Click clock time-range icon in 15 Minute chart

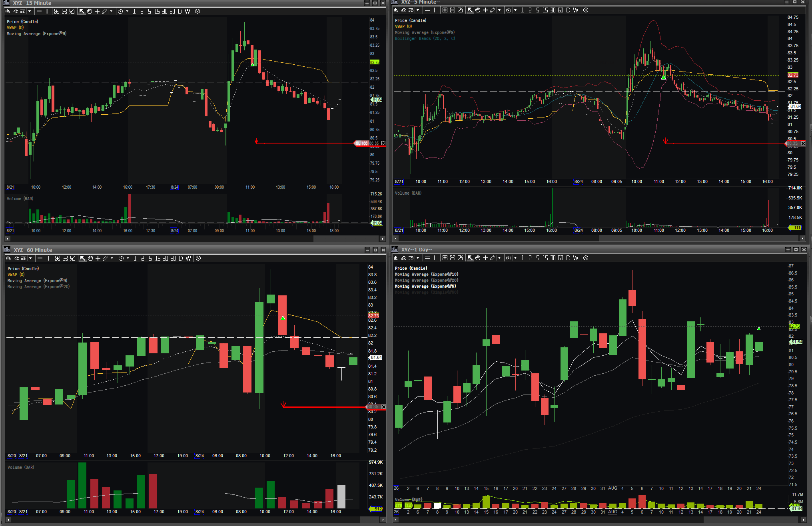click(x=120, y=11)
